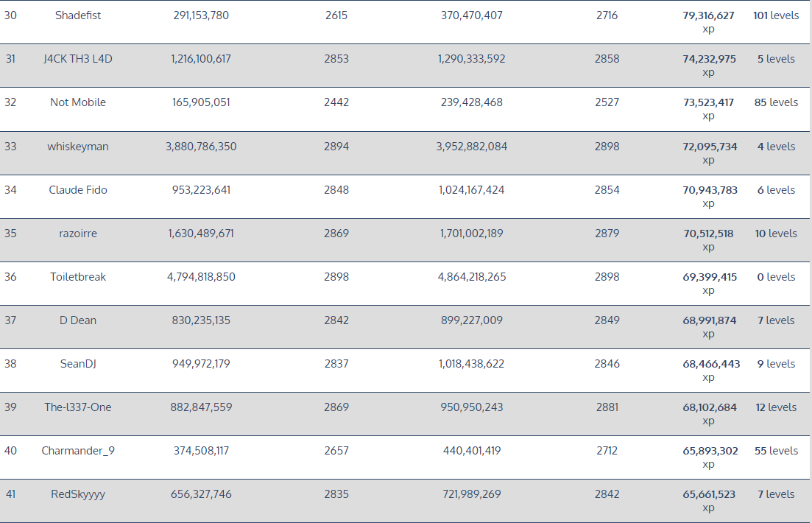Select whiskeyman's 3,880,786,350 starting xp
Viewport: 812px width, 523px height.
point(201,147)
